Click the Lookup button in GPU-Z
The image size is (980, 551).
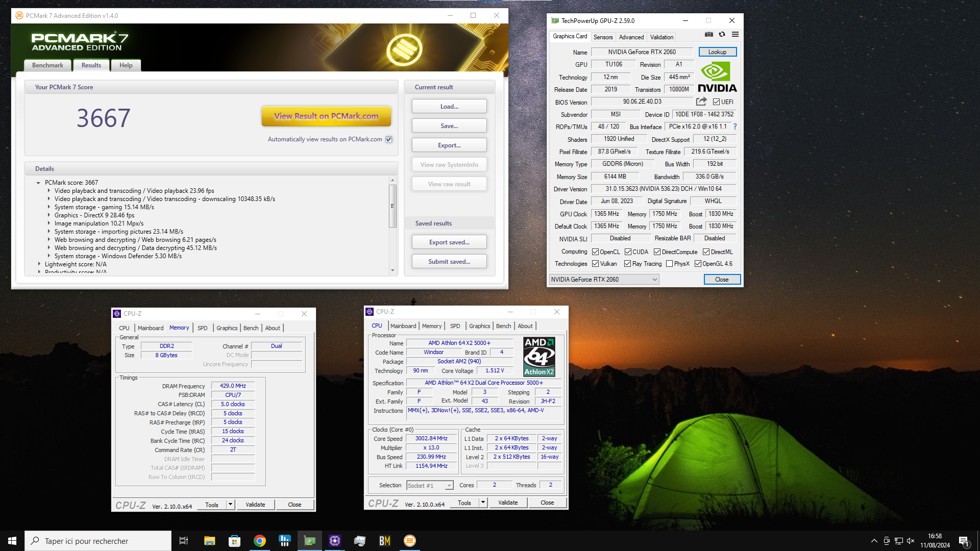pyautogui.click(x=717, y=52)
